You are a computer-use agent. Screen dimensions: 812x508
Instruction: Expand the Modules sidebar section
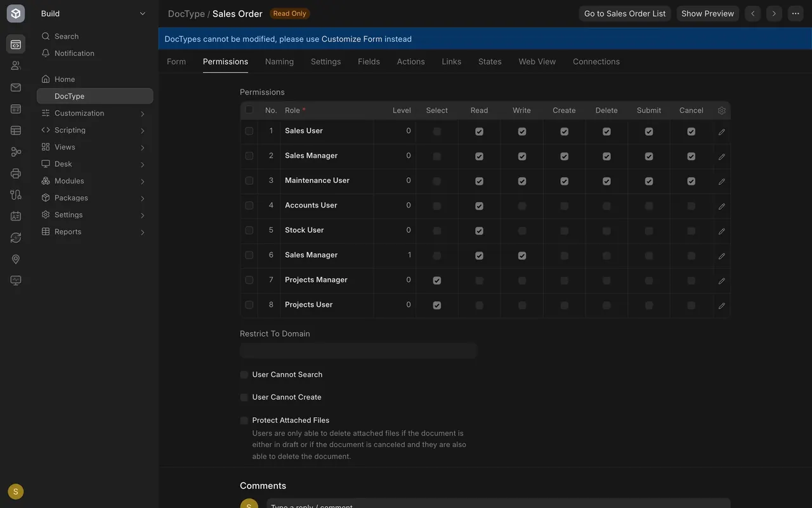142,182
